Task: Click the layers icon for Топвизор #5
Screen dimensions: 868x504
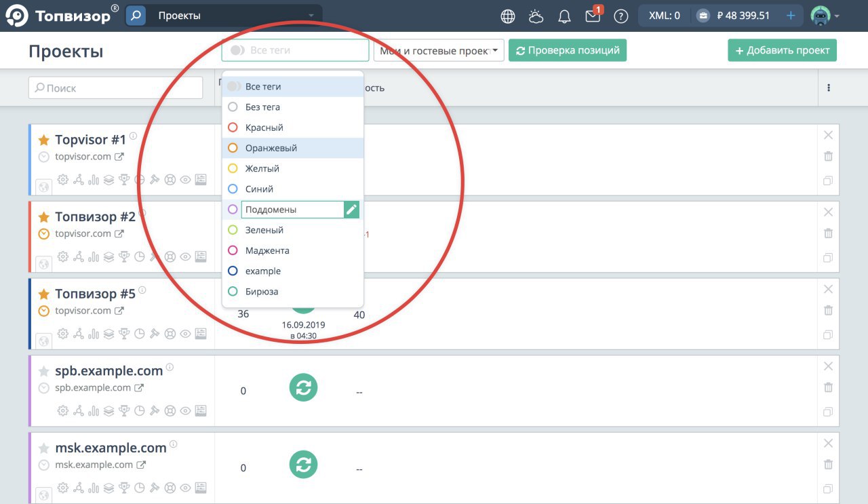Action: tap(108, 334)
